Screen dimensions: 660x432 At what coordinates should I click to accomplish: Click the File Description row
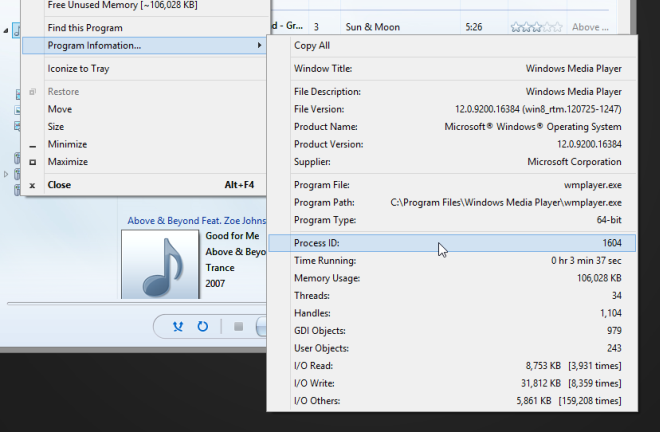[452, 92]
